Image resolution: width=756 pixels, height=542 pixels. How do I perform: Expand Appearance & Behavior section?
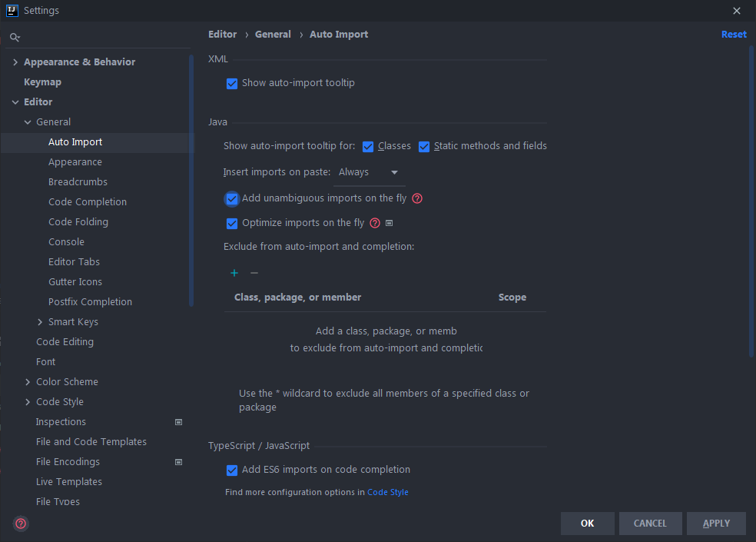click(15, 62)
